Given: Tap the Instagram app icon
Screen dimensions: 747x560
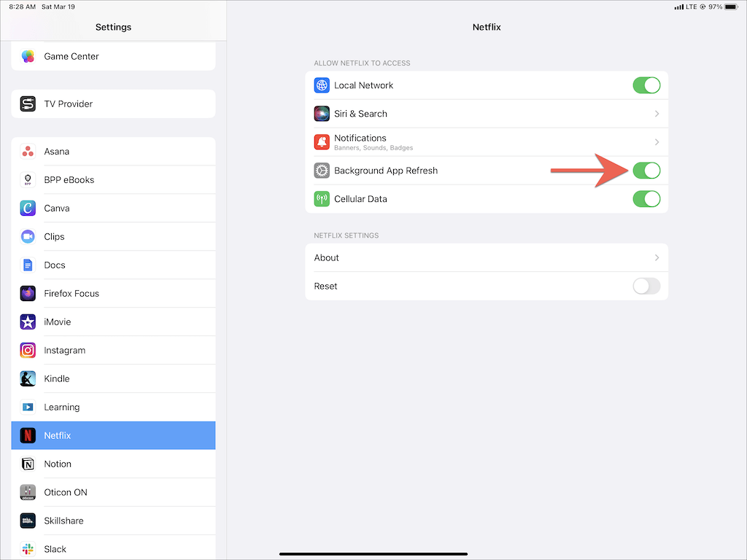Looking at the screenshot, I should click(x=28, y=351).
